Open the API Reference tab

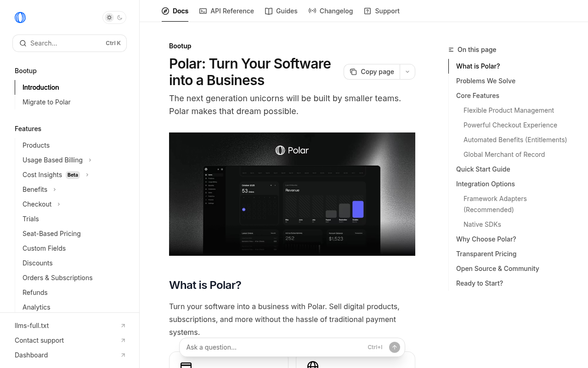point(226,11)
